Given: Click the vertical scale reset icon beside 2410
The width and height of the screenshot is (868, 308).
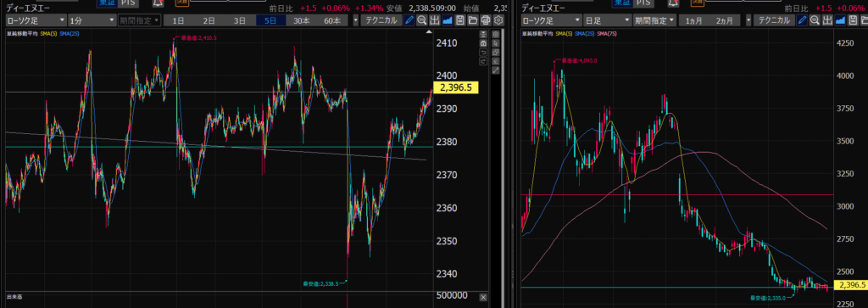Looking at the screenshot, I should point(484,34).
